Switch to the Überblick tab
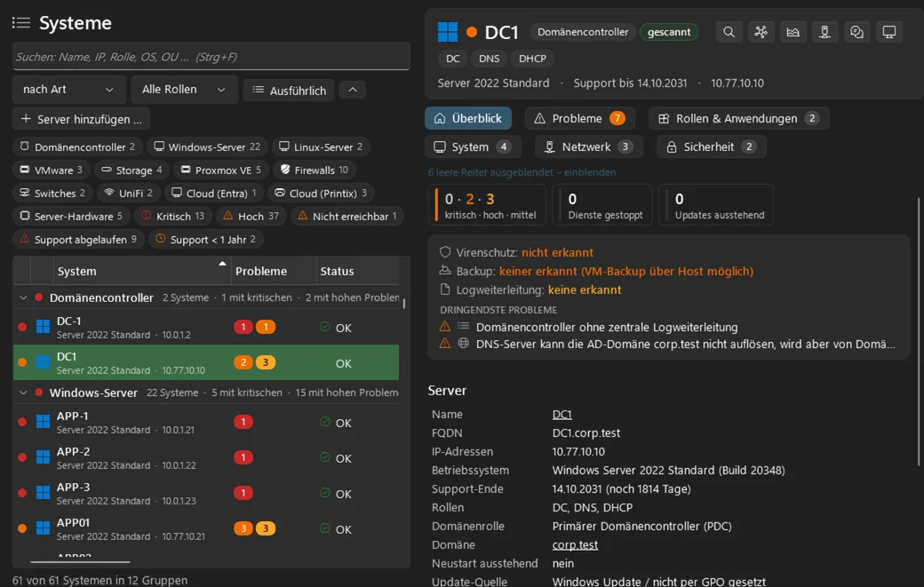The image size is (924, 587). (x=468, y=118)
